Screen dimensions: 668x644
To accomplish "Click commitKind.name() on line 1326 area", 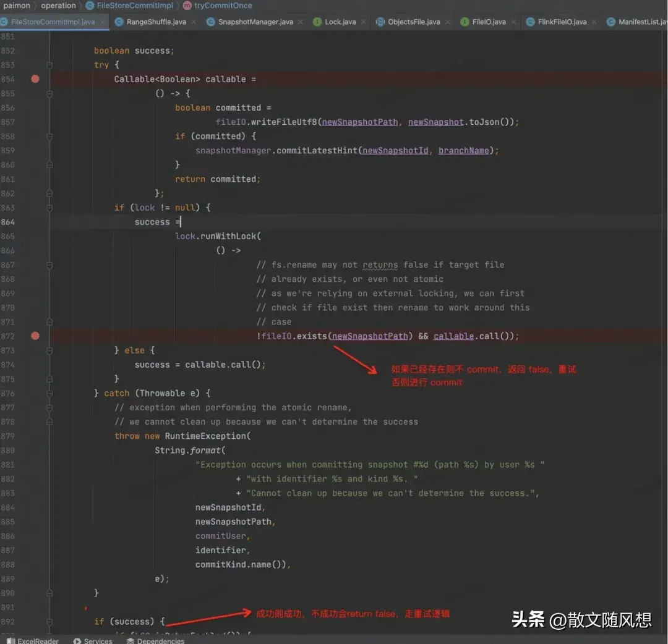I will click(x=240, y=565).
